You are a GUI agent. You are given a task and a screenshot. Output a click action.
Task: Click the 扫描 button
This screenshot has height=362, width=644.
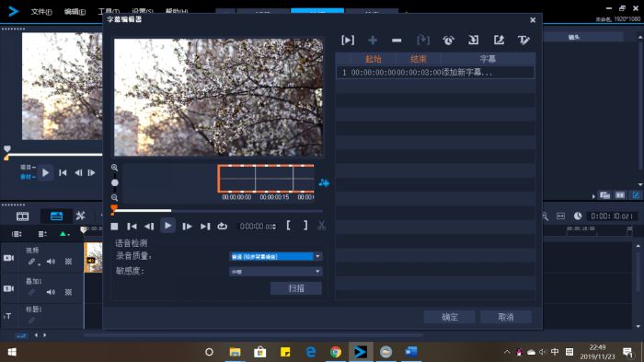(x=295, y=288)
